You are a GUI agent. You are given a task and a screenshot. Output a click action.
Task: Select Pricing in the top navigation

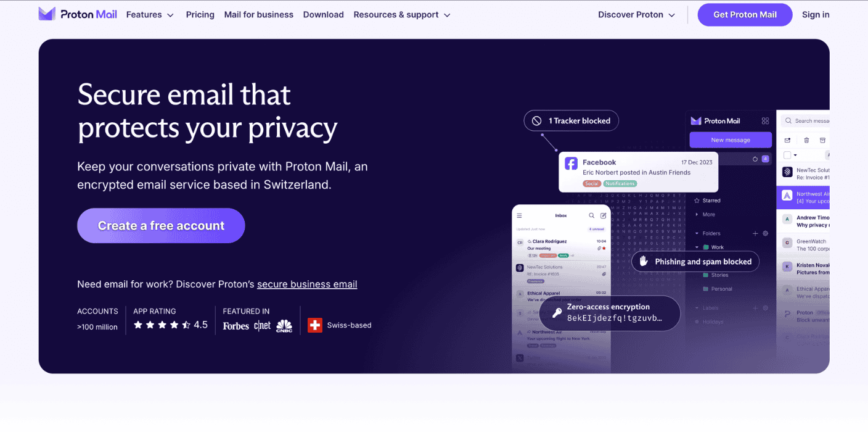point(200,14)
